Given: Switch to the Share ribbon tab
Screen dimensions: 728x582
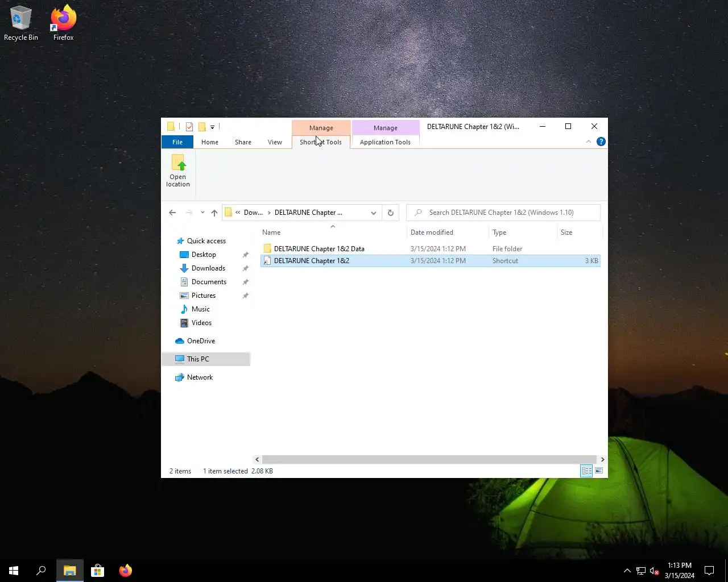Looking at the screenshot, I should [243, 142].
